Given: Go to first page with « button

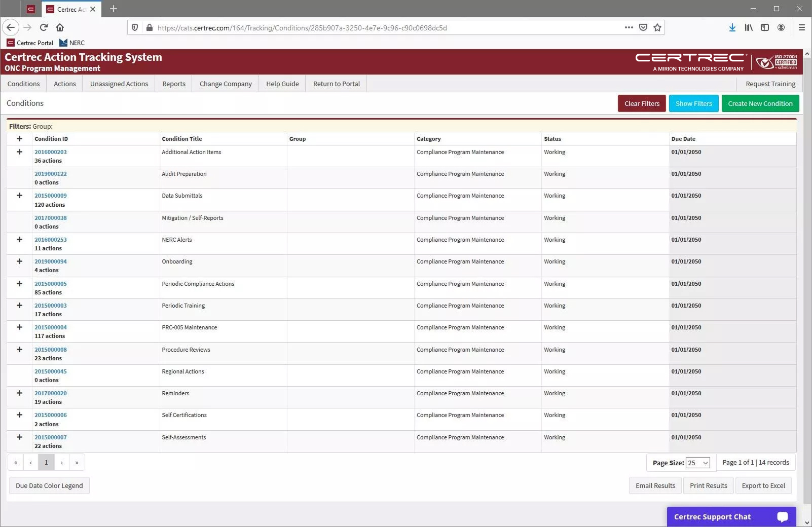Looking at the screenshot, I should click(x=16, y=462).
